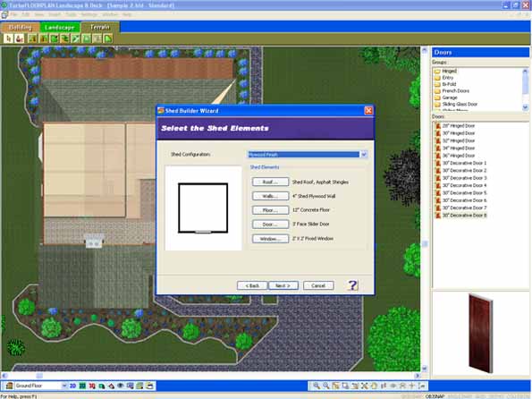Select 30" Decorative Door 7

464,208
